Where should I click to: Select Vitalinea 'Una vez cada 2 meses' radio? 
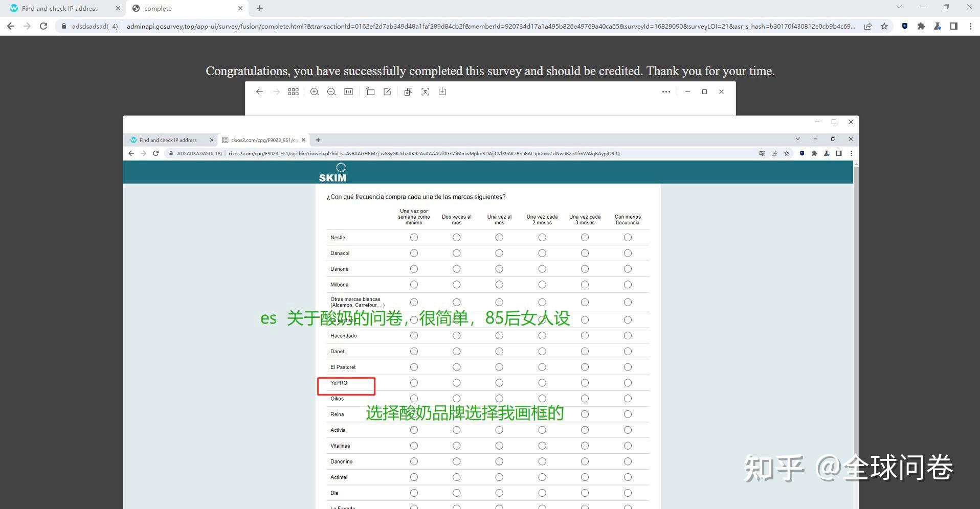(x=542, y=446)
